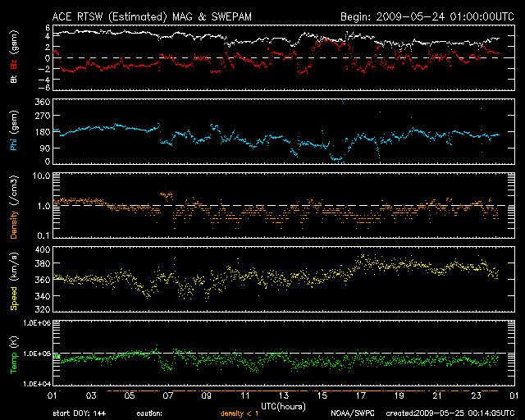
Task: Click the red 'Bz' axis label
Action: pyautogui.click(x=14, y=66)
